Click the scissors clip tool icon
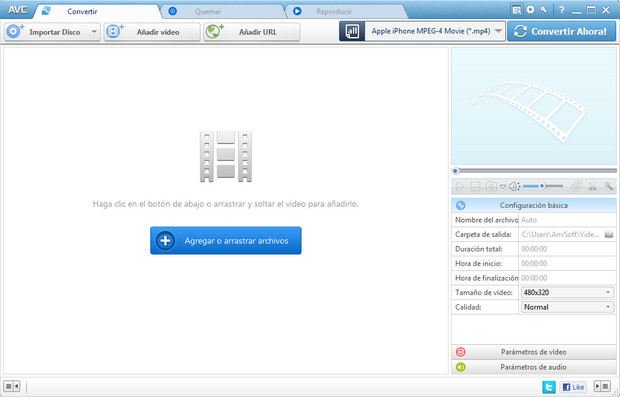 (x=592, y=186)
